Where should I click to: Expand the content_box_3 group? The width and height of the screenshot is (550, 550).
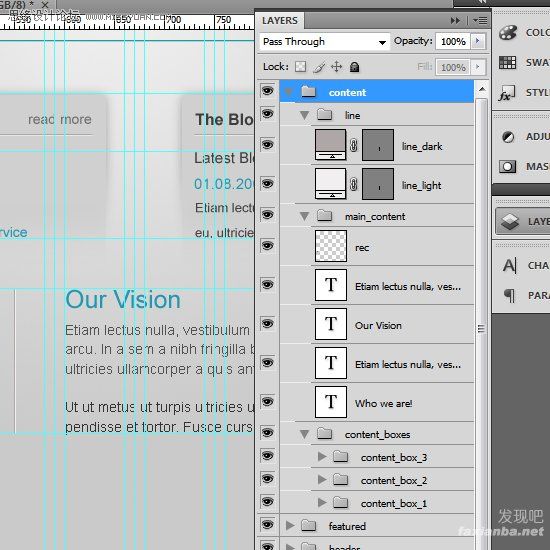coord(322,456)
